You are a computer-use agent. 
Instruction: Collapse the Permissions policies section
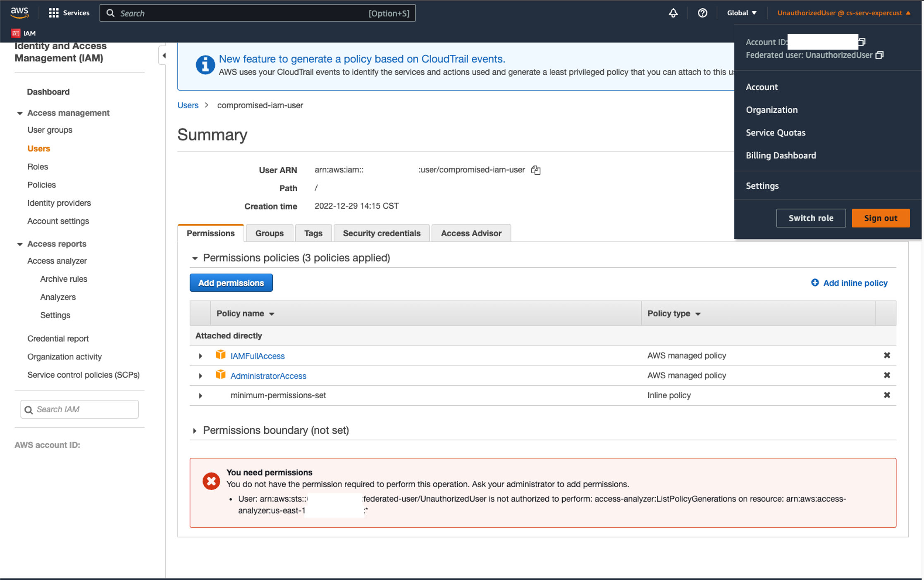tap(195, 258)
